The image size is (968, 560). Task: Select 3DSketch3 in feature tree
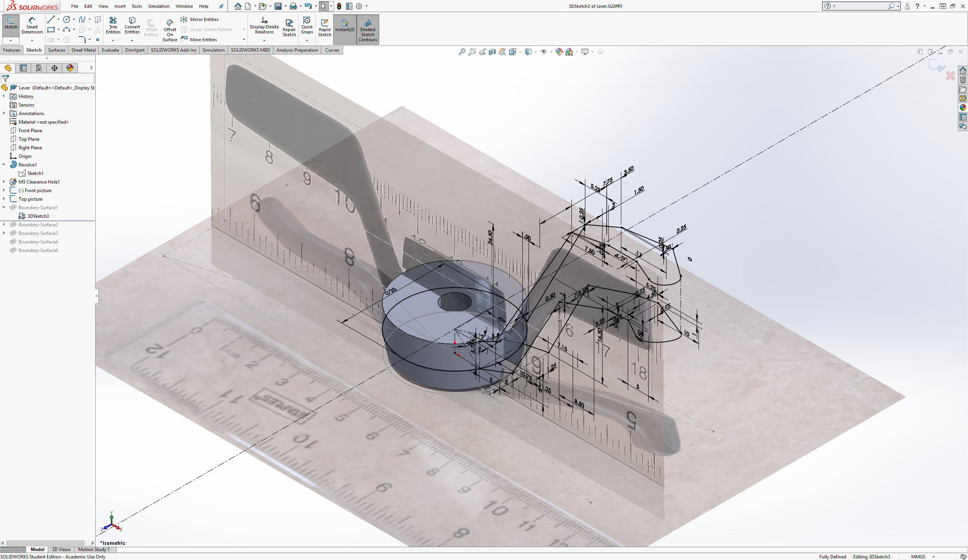coord(38,216)
